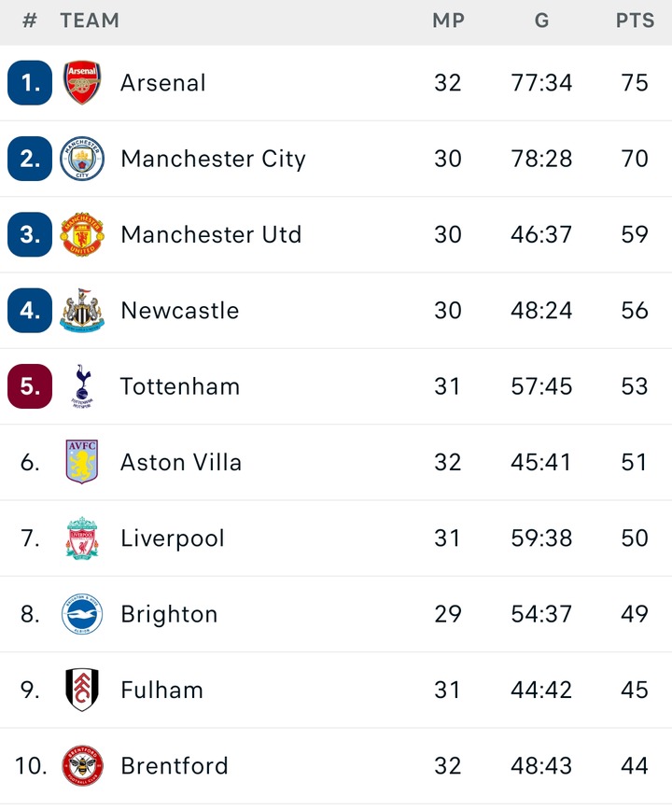Viewport: 672px width, 810px height.
Task: Click the Fulham club crest
Action: (82, 690)
